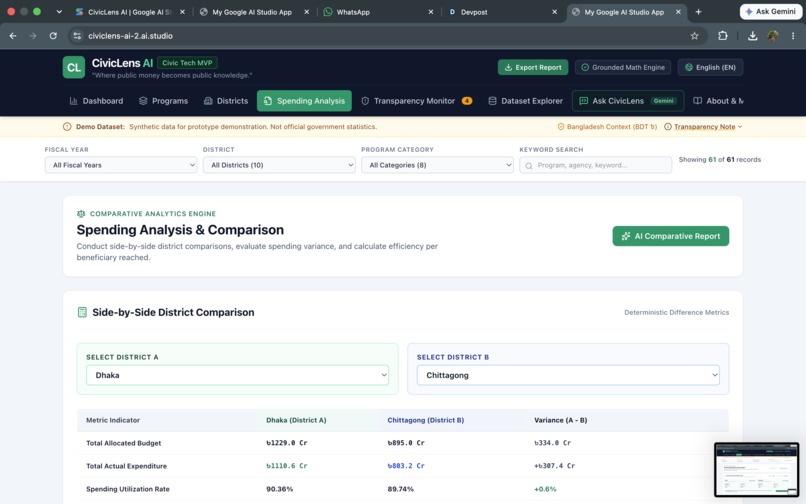Open the Program Category dropdown
This screenshot has width=806, height=504.
point(437,165)
